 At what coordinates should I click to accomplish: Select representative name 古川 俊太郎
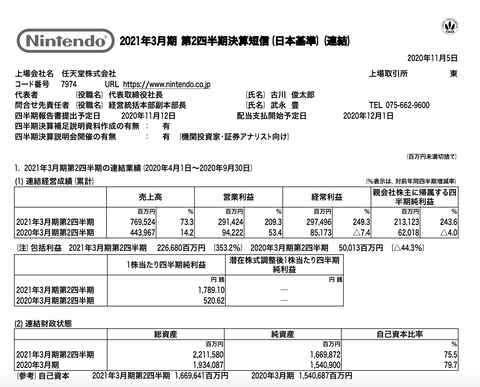click(x=292, y=95)
